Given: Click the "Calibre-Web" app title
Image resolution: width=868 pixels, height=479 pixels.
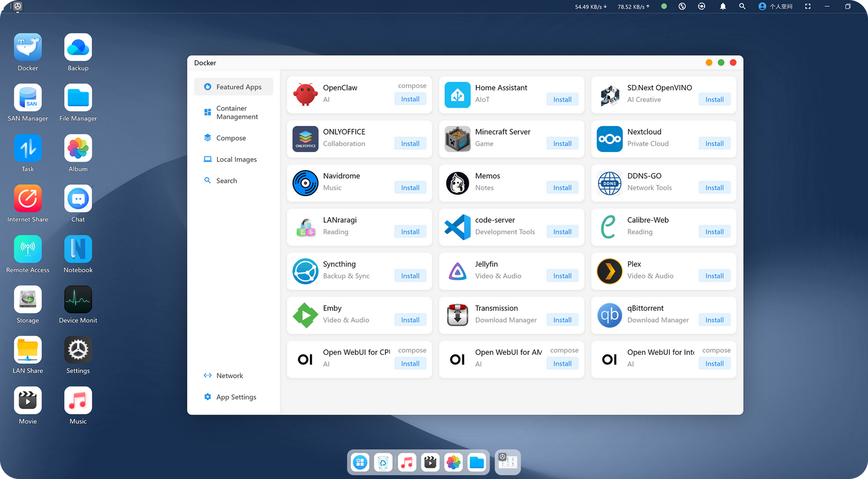Looking at the screenshot, I should (648, 220).
